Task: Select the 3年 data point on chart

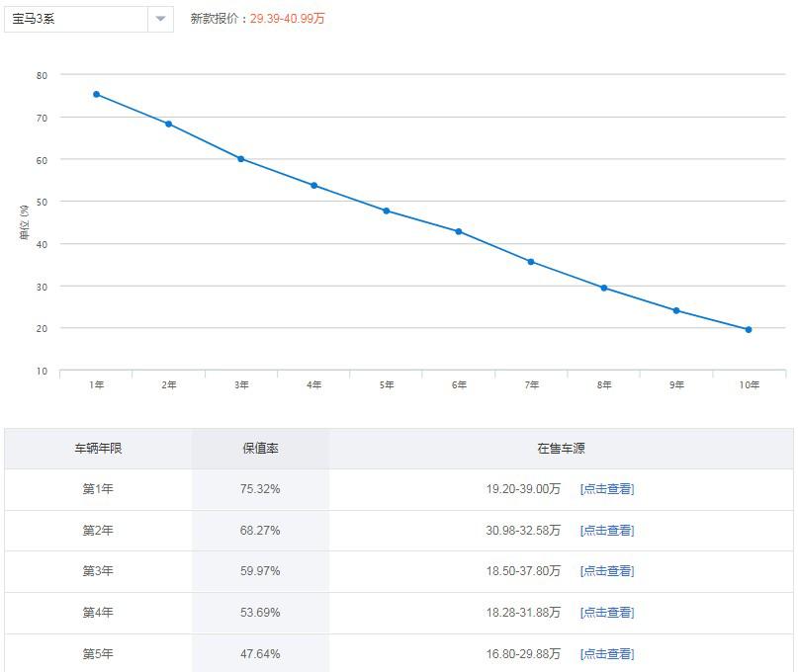Action: (x=241, y=159)
